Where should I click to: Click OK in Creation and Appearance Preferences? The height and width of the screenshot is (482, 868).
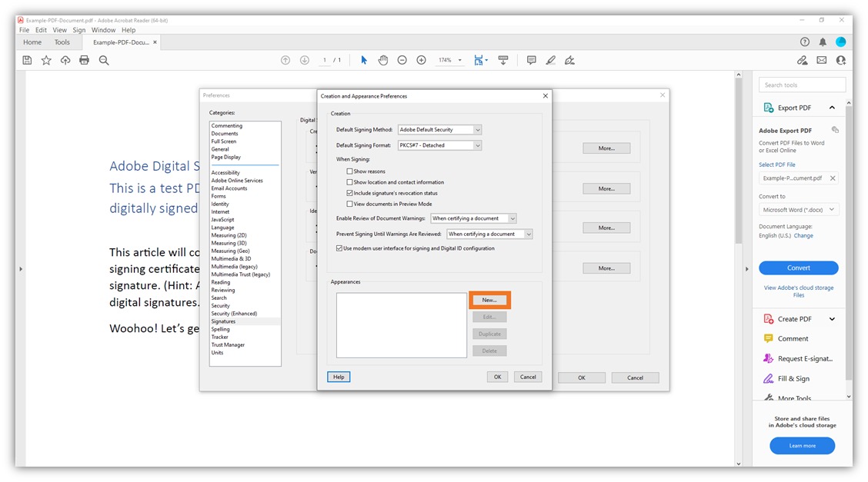tap(497, 377)
